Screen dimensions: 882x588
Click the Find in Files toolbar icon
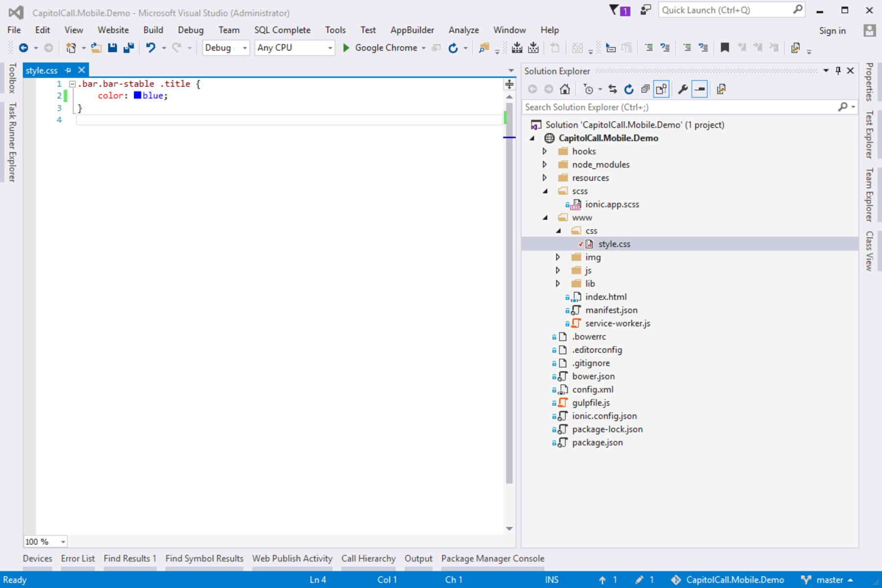click(x=484, y=48)
